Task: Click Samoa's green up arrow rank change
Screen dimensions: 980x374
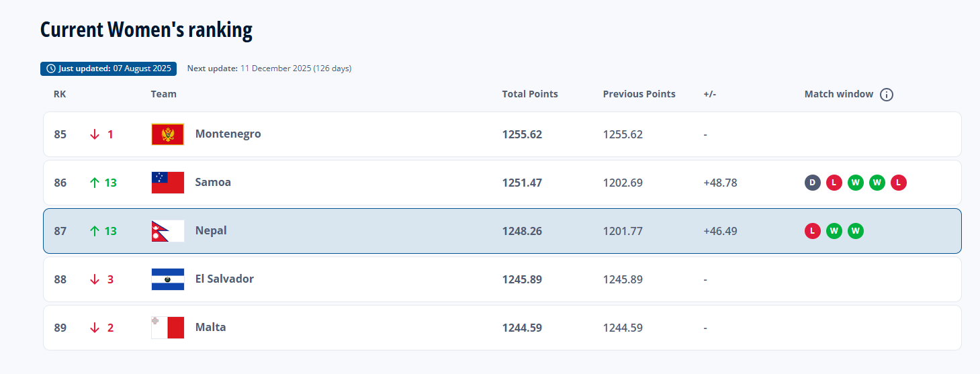Action: tap(95, 183)
